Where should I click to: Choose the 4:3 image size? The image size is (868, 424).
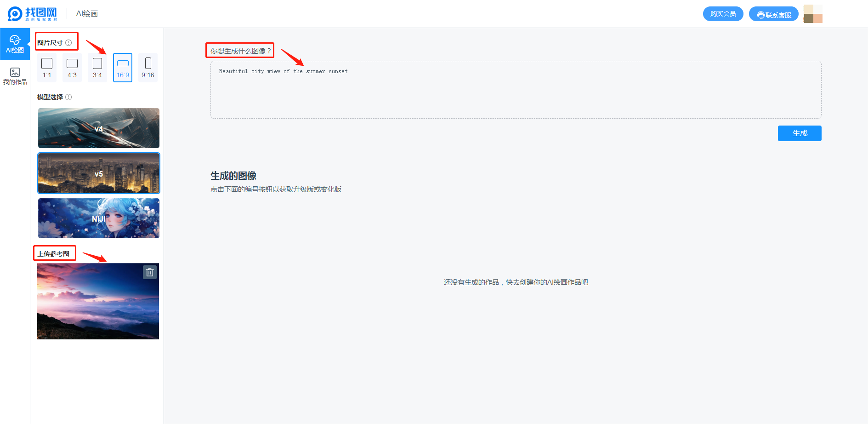coord(72,68)
